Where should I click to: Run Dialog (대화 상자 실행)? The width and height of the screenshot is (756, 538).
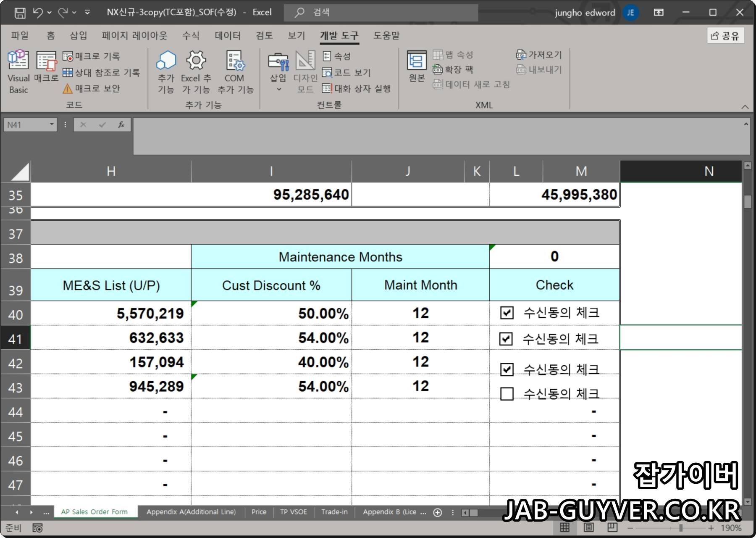pyautogui.click(x=356, y=88)
